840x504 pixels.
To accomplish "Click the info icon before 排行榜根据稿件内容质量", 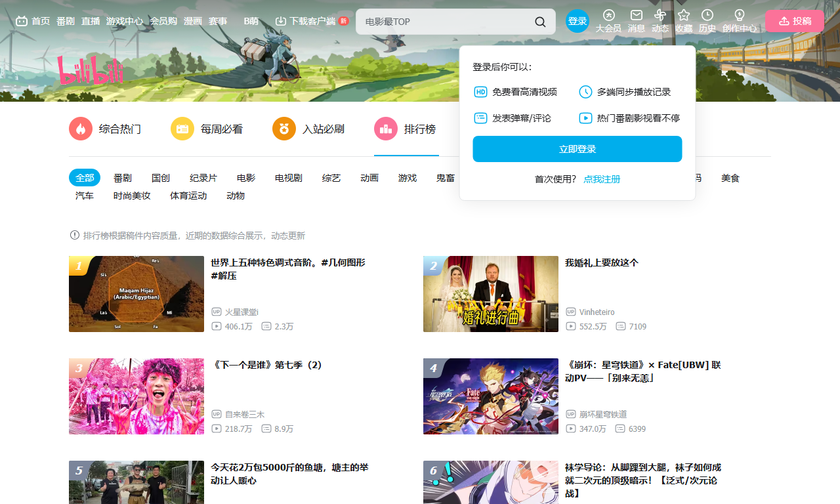I will [x=75, y=235].
